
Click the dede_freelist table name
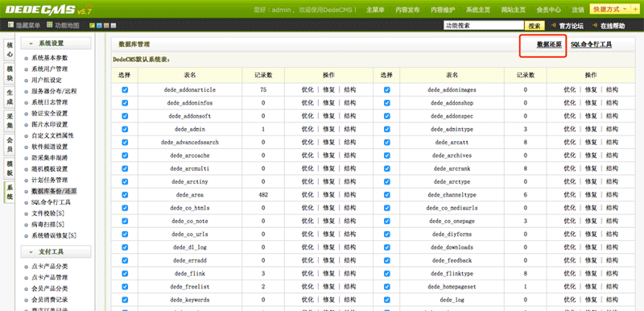[190, 287]
